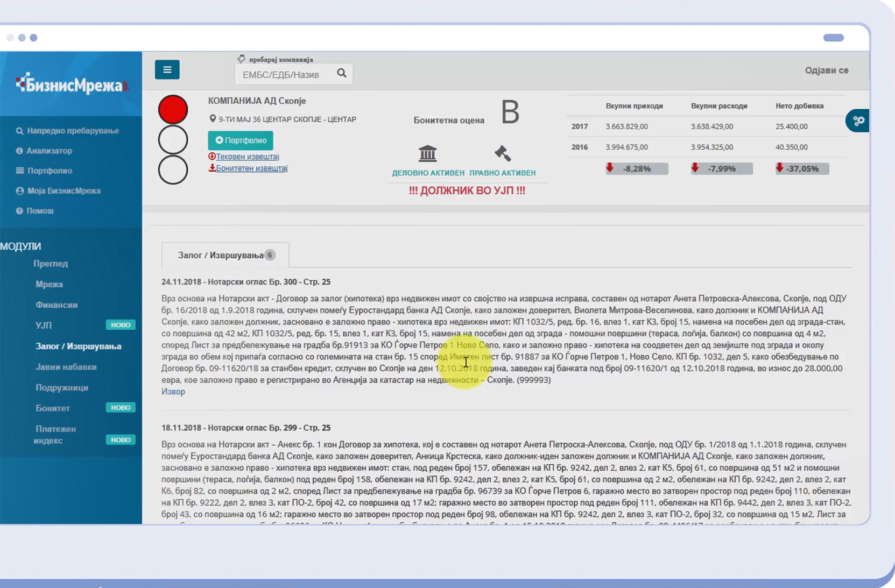895x588 pixels.
Task: Click the company name КОМПАНИЈА АД Скопје
Action: (257, 101)
